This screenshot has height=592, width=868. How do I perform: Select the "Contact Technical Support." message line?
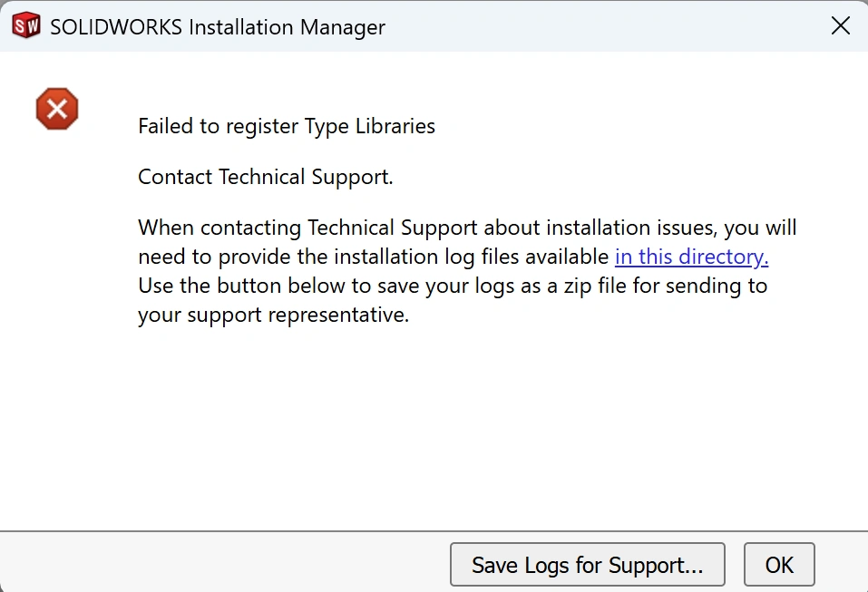click(x=266, y=177)
